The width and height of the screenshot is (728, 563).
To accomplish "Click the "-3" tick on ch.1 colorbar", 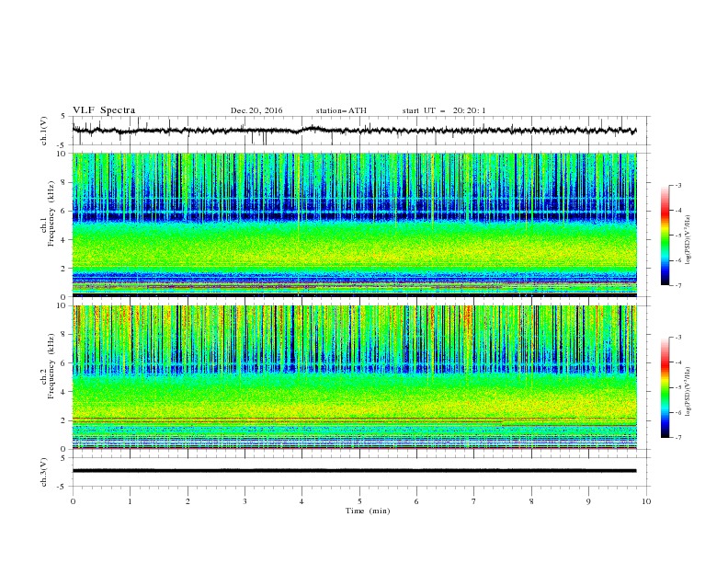I will 677,185.
